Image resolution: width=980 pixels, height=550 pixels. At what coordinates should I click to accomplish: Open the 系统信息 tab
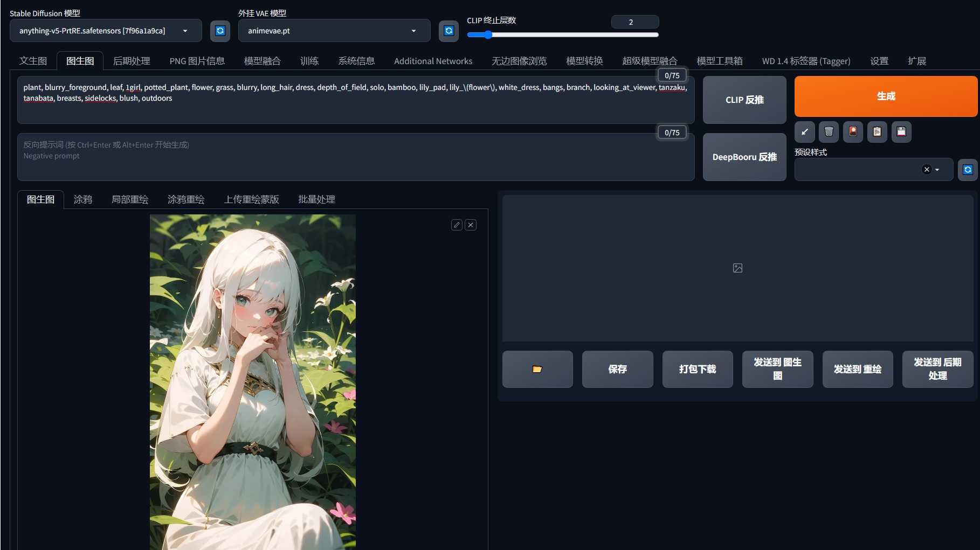click(356, 61)
